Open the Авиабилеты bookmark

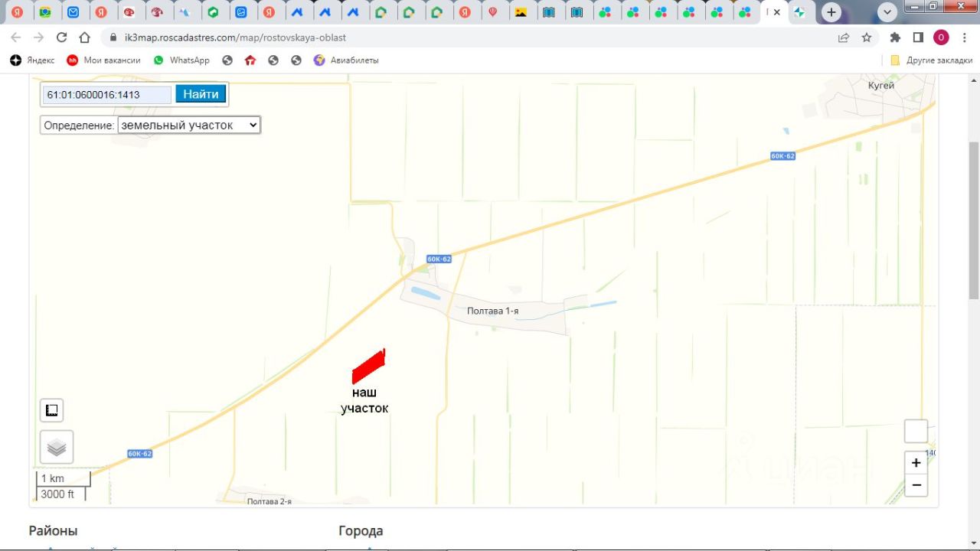(x=346, y=60)
